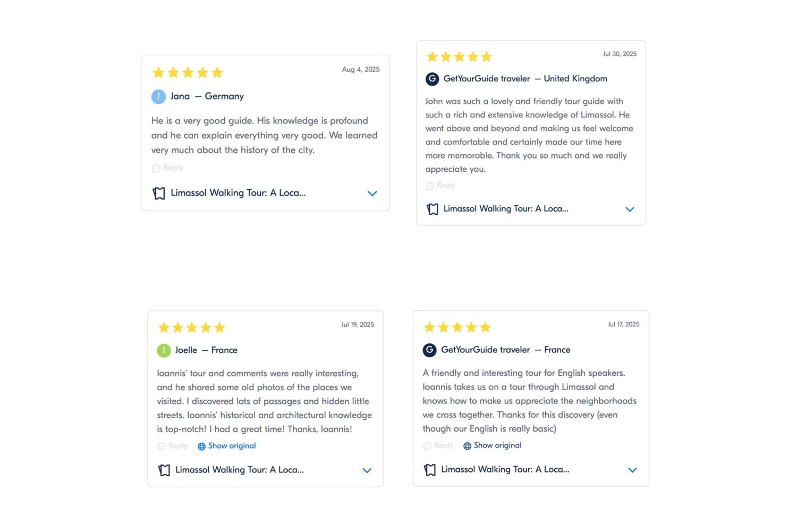
Task: Open Limassol Walking Tour link in Jul 17 review
Action: [505, 470]
